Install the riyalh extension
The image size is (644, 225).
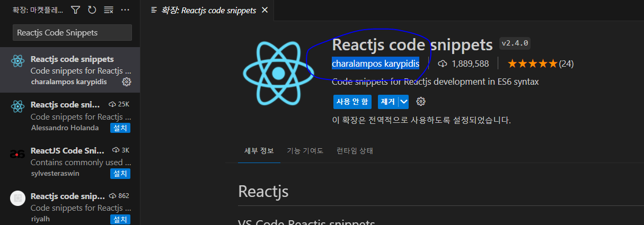point(120,219)
